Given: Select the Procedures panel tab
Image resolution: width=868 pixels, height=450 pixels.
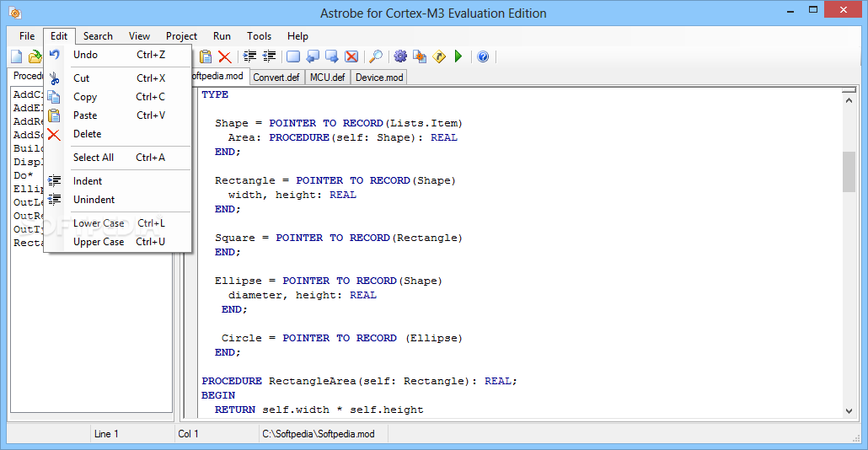Looking at the screenshot, I should [x=27, y=76].
